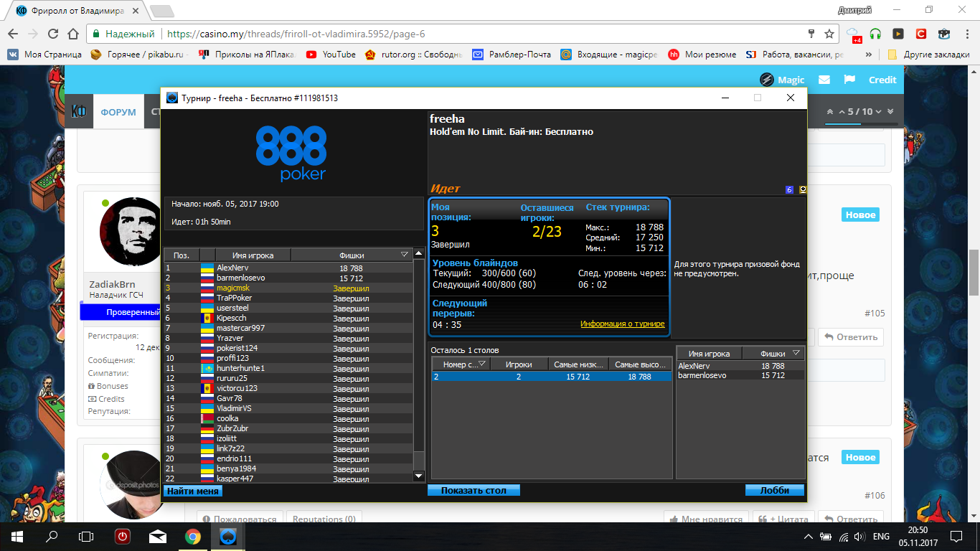Select Kipescch row in player list

[x=288, y=318]
